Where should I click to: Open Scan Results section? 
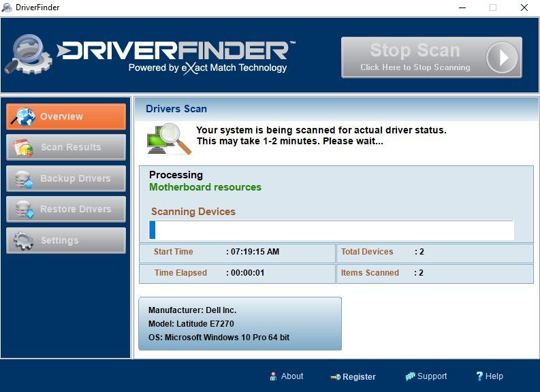pyautogui.click(x=66, y=147)
